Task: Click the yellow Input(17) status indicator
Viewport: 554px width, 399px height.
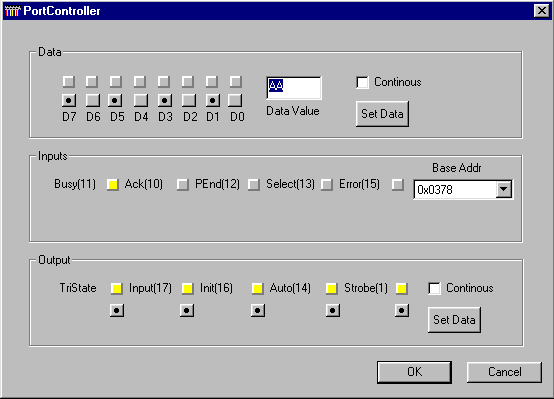Action: pos(188,288)
